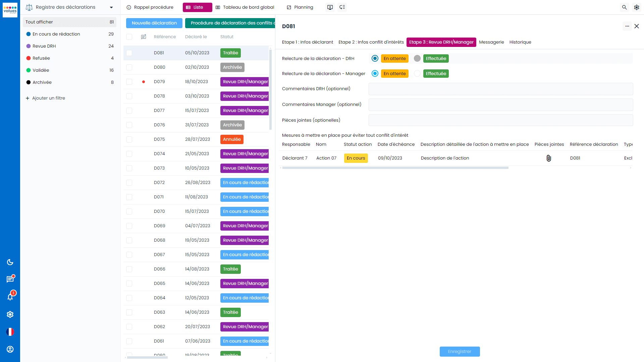Check the checkbox on row D080
Screen dimensions: 644x362
tap(129, 67)
